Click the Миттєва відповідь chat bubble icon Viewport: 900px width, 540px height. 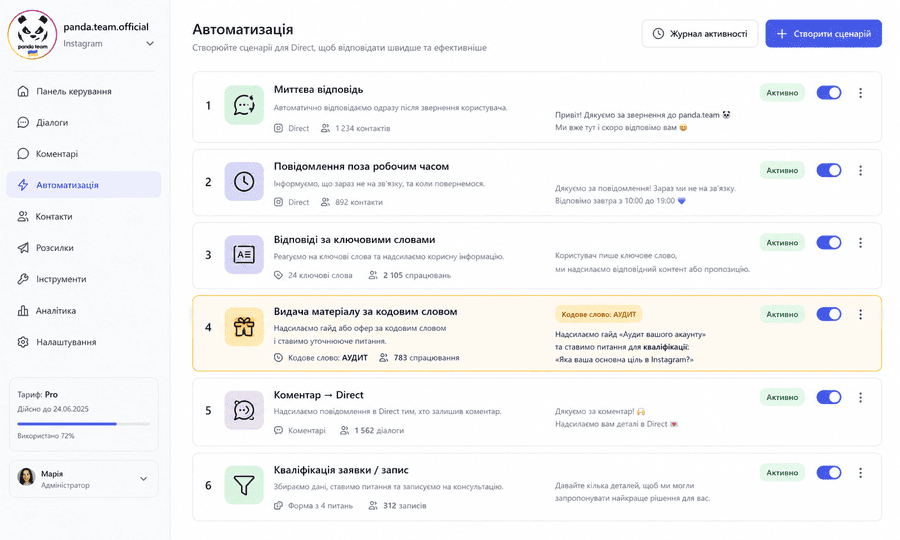point(244,105)
